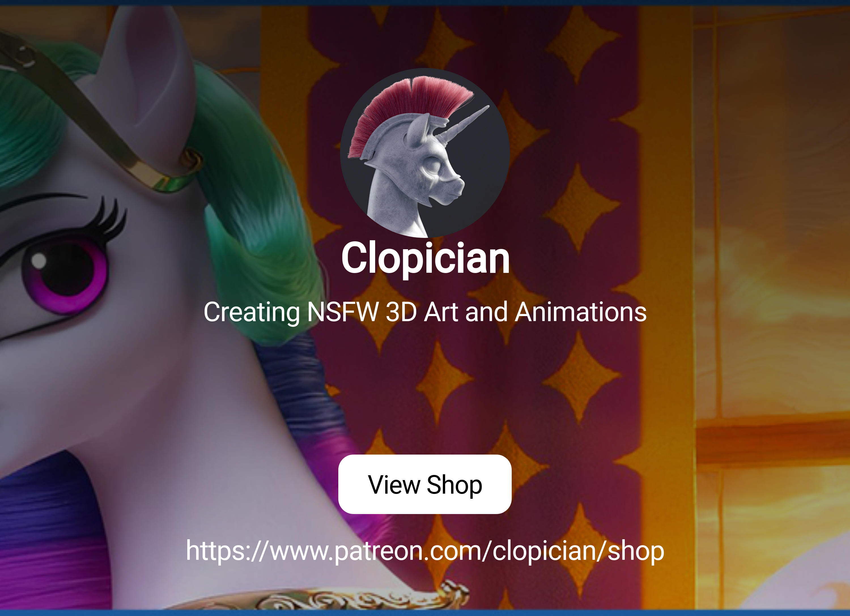Click the View Shop button

(x=425, y=484)
